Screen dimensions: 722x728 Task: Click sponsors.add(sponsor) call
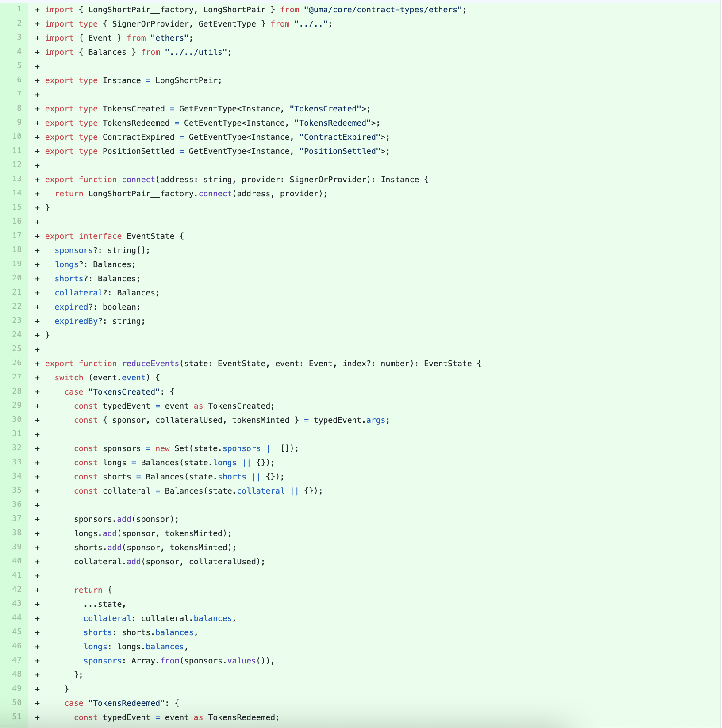(127, 519)
